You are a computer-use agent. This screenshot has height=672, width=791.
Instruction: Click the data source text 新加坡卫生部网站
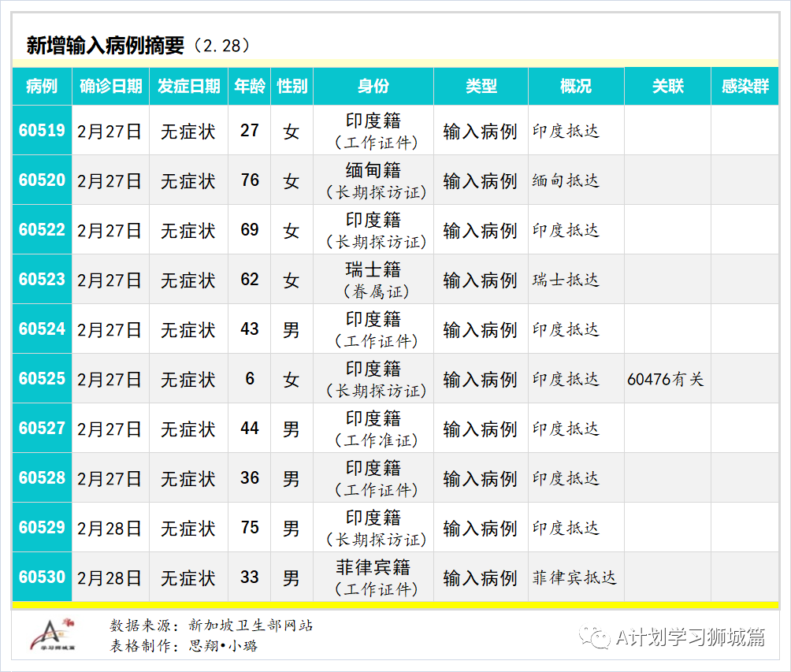coord(251,626)
